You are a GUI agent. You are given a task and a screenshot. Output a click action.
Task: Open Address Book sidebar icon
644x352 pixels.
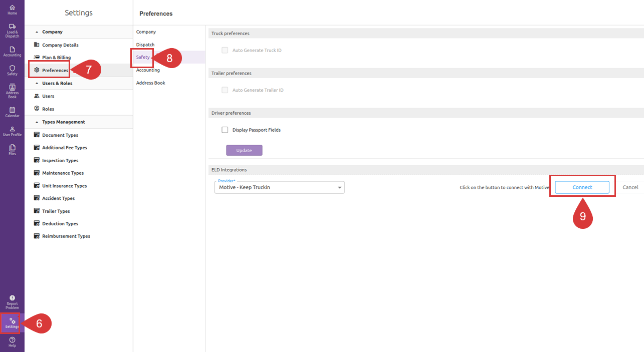[12, 91]
